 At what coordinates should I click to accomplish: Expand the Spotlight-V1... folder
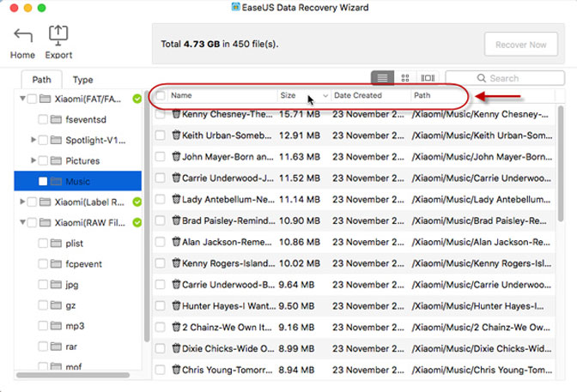(33, 140)
